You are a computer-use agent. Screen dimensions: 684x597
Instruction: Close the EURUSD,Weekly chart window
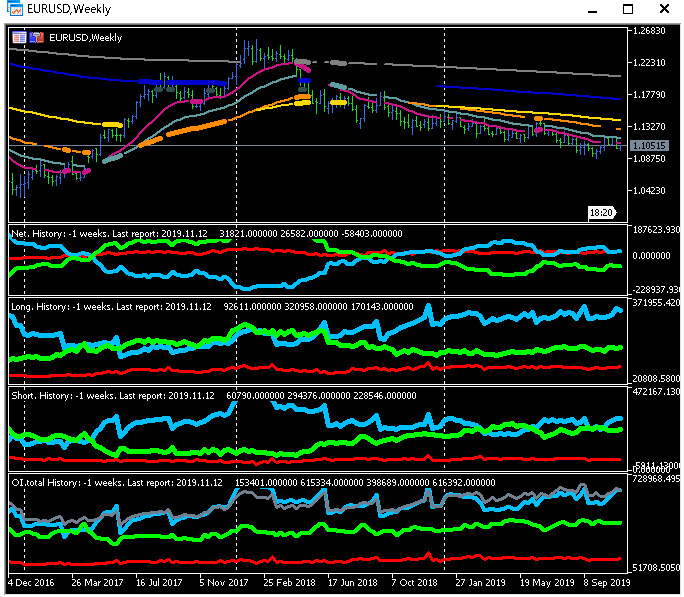coord(664,8)
